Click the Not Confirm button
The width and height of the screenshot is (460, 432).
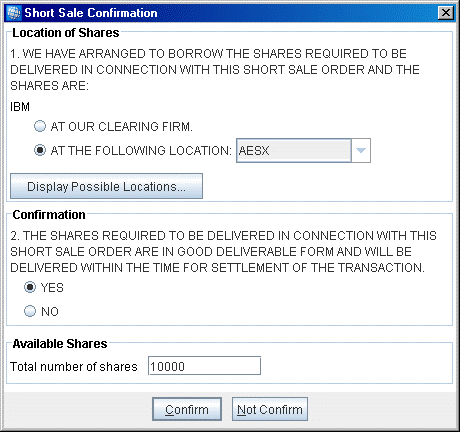point(270,409)
